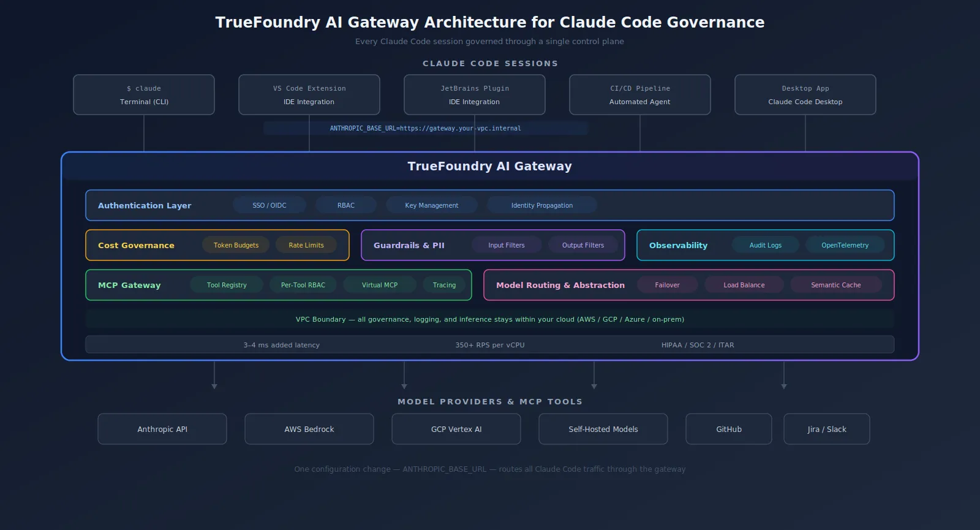
Task: Click the footer One configuration change note
Action: tap(490, 469)
